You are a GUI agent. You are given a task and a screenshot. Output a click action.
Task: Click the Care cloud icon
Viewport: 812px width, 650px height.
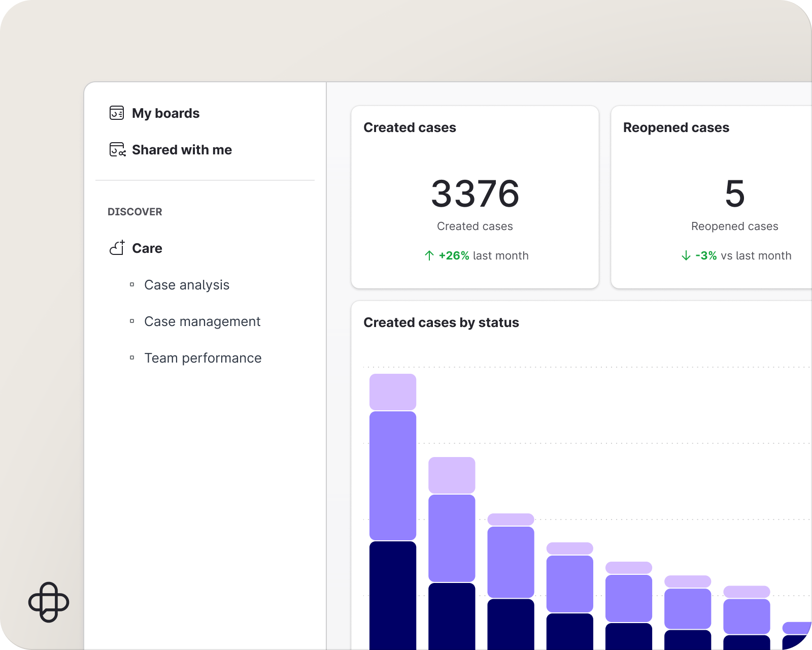click(x=117, y=248)
